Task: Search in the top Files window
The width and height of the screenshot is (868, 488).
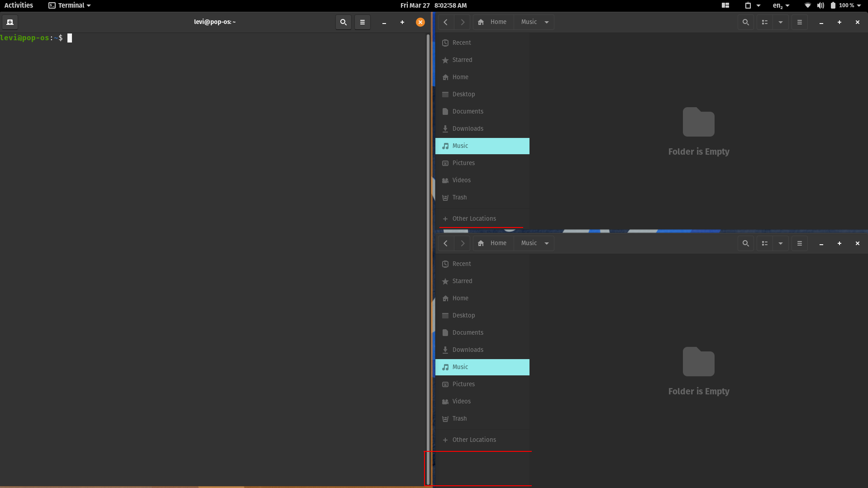Action: tap(746, 22)
